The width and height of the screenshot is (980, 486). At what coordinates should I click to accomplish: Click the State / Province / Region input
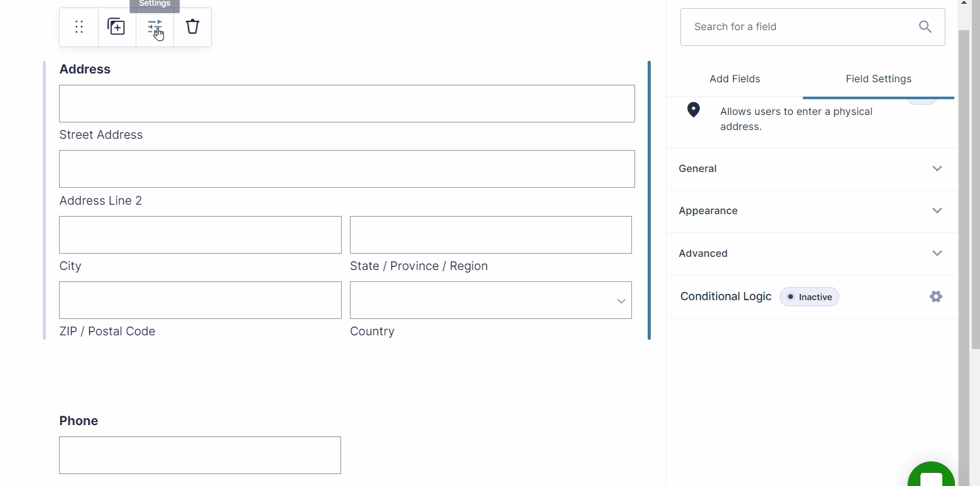point(491,235)
